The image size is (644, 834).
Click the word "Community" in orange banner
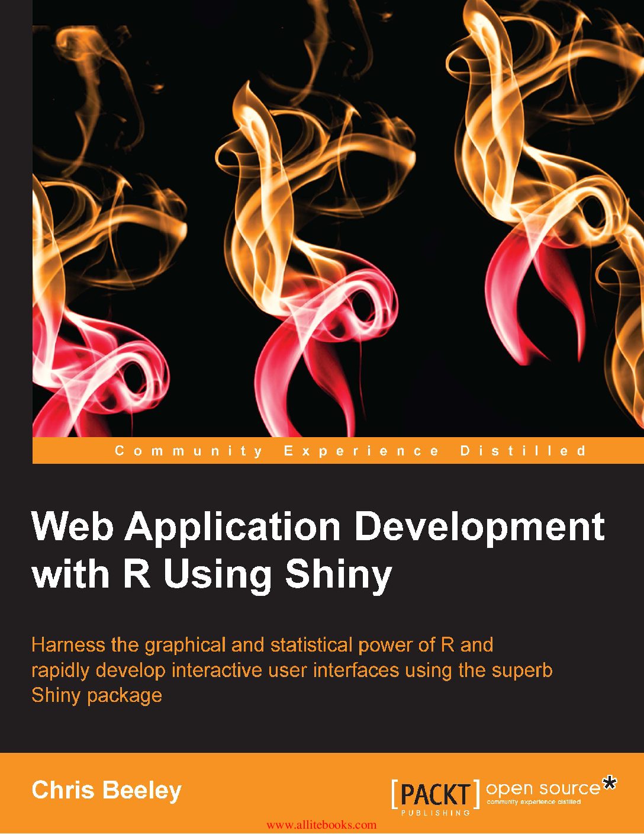(189, 451)
